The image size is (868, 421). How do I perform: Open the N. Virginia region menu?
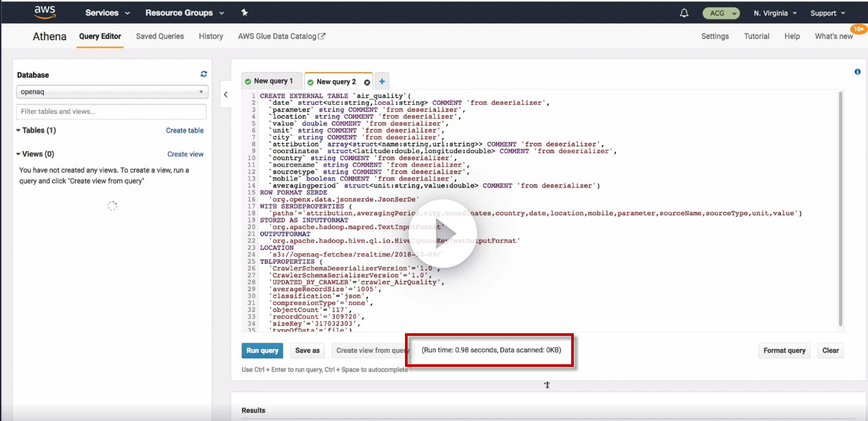(x=775, y=13)
